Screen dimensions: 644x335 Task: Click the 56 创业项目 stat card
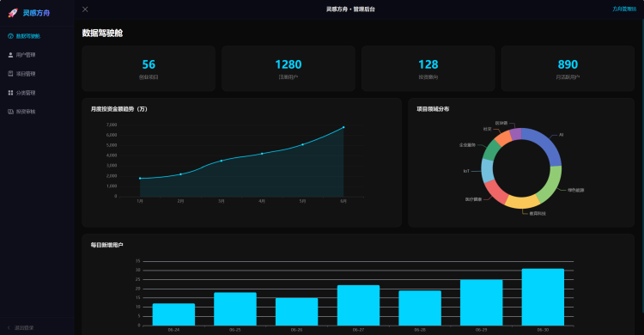149,69
